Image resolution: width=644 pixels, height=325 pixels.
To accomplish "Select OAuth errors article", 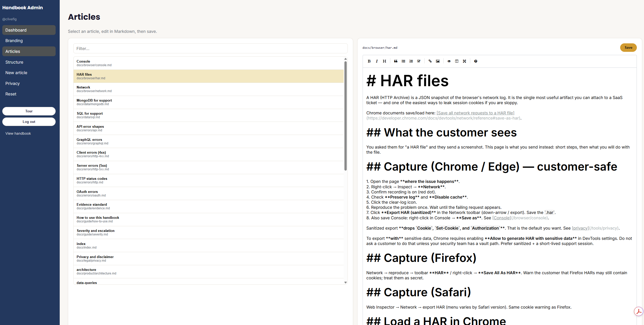I will [x=209, y=193].
